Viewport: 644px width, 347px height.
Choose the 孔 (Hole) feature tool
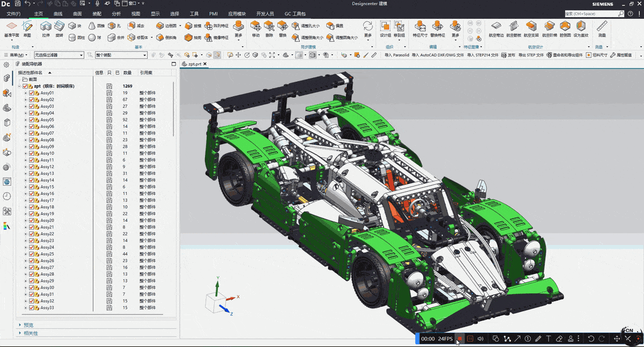pos(114,26)
